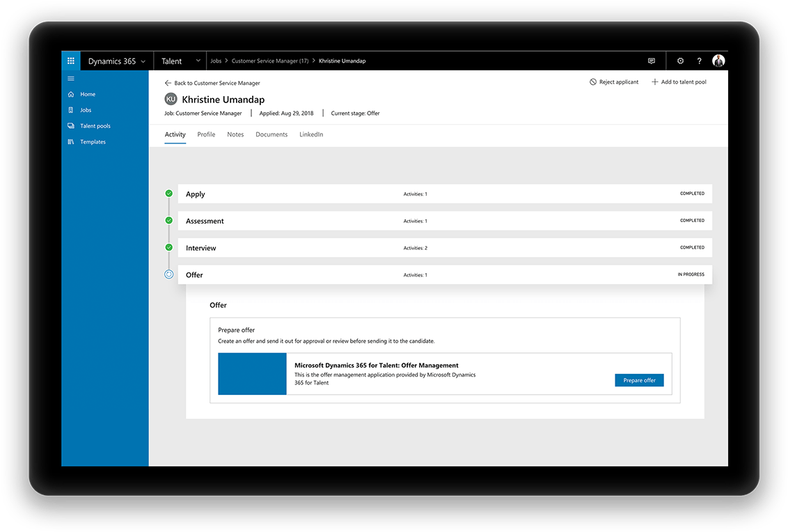Image resolution: width=788 pixels, height=532 pixels.
Task: Click the Applied: Aug 29, 2018 text
Action: pyautogui.click(x=287, y=113)
